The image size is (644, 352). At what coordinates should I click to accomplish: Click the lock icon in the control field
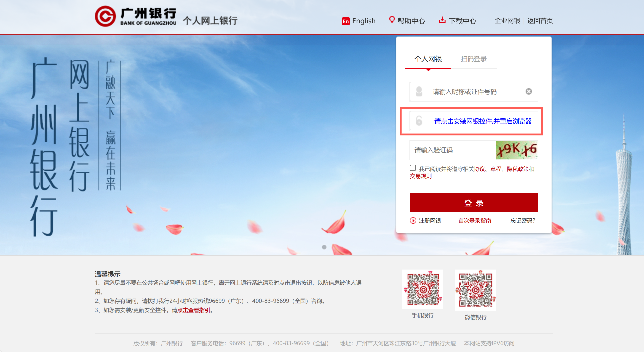pyautogui.click(x=419, y=122)
